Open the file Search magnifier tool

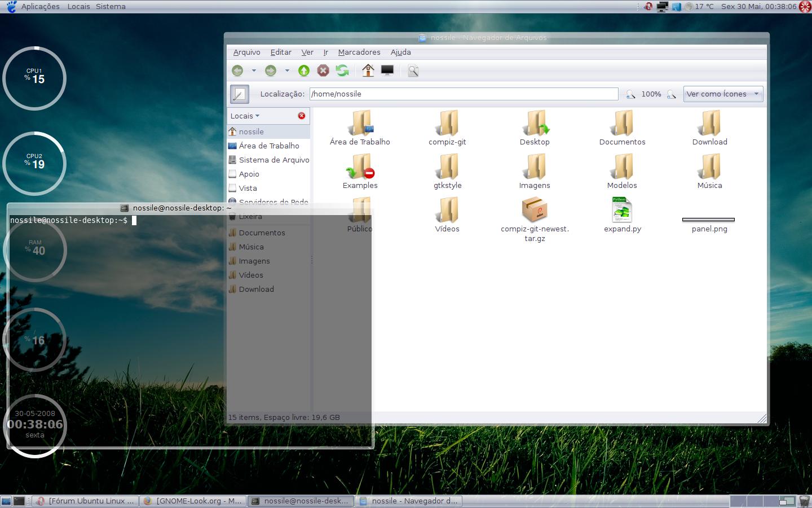pos(413,71)
